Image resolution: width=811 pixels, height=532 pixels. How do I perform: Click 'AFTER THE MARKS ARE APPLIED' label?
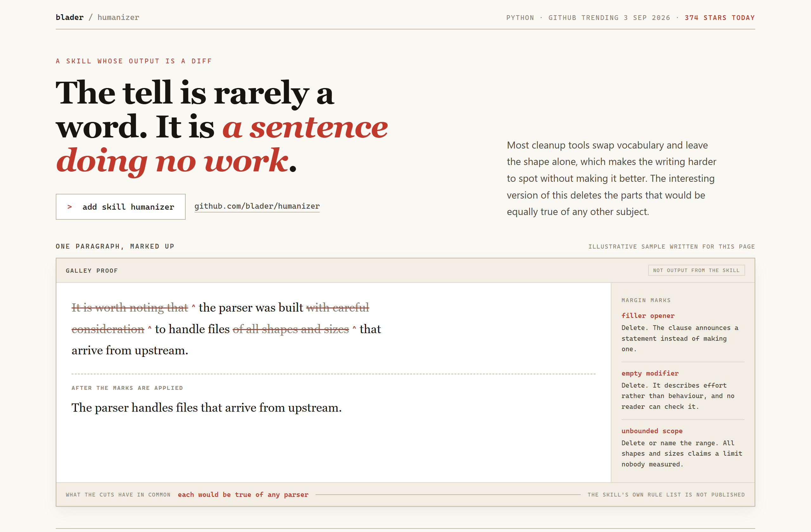127,388
